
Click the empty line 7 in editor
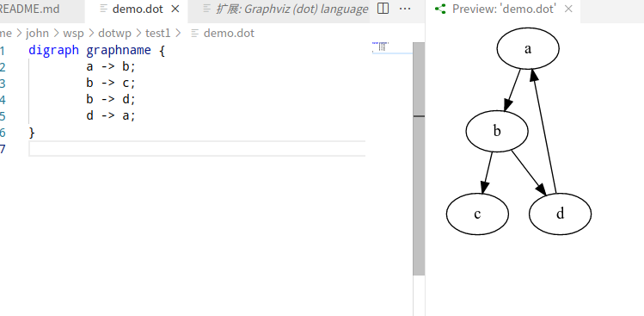tap(197, 149)
